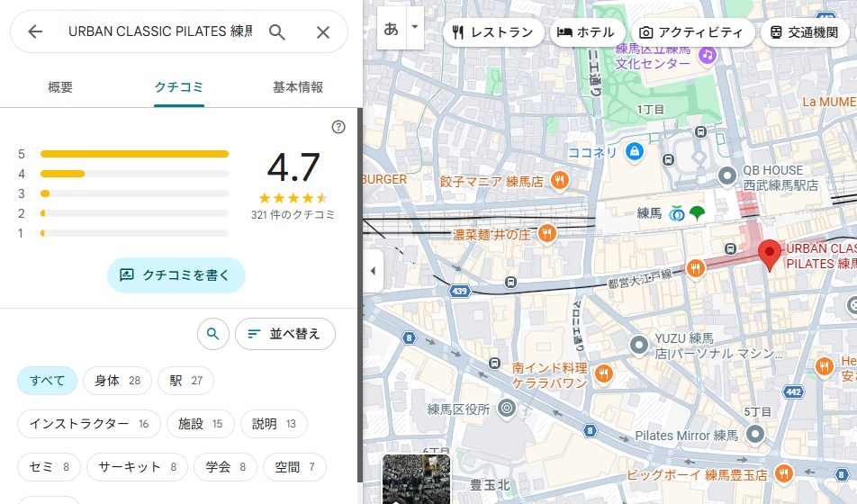Viewport: 857px width, 504px height.
Task: Click the magnifier search icon in search bar
Action: point(277,32)
